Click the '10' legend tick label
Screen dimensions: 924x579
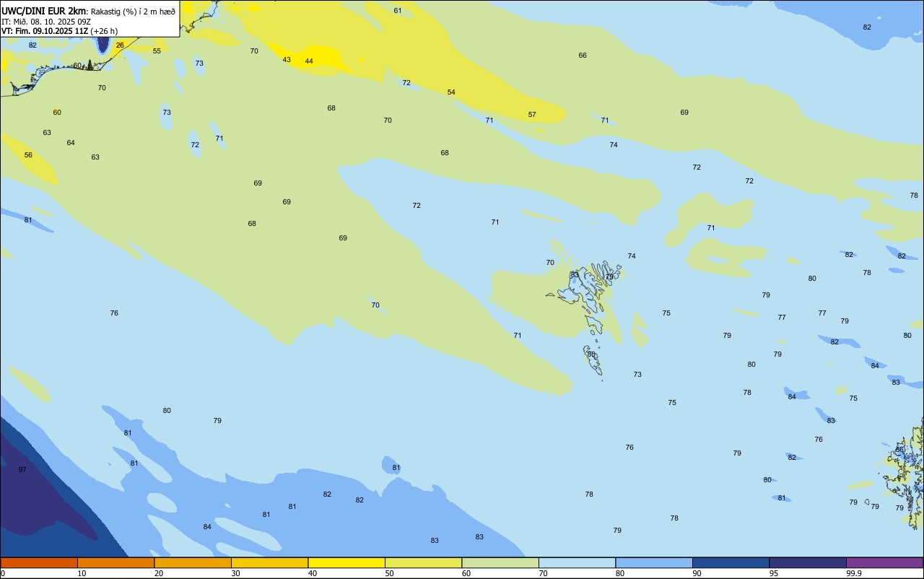click(x=82, y=573)
